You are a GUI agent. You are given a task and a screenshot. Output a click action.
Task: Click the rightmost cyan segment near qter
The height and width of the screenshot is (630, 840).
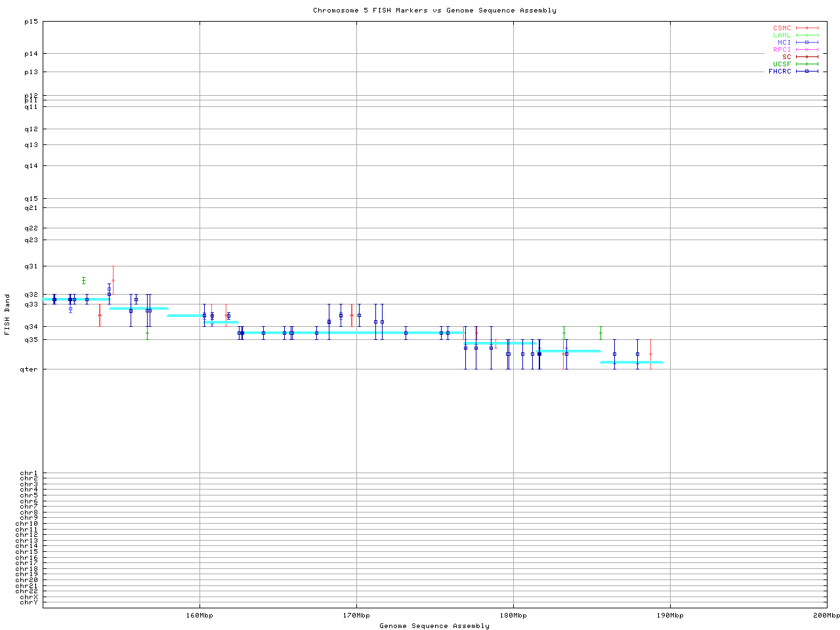pyautogui.click(x=631, y=362)
